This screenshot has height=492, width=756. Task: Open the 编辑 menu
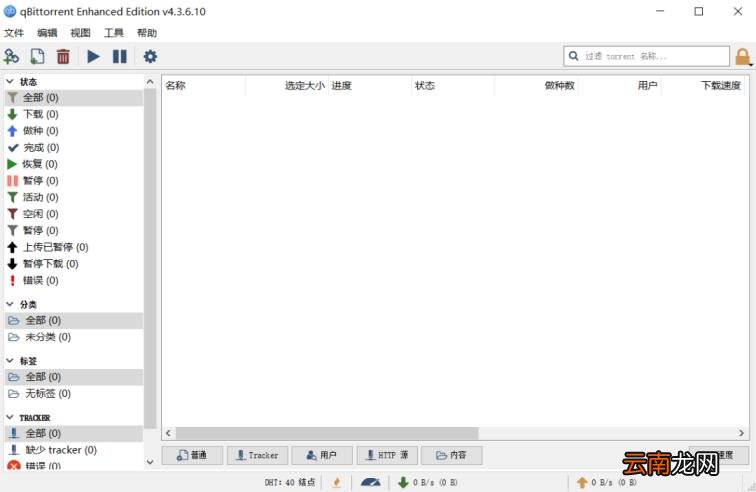(x=47, y=33)
